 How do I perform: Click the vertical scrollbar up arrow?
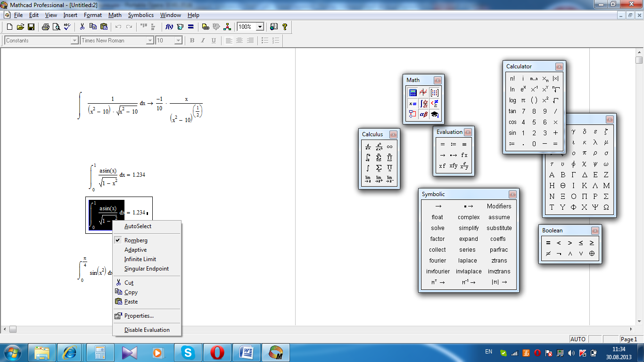pyautogui.click(x=639, y=52)
